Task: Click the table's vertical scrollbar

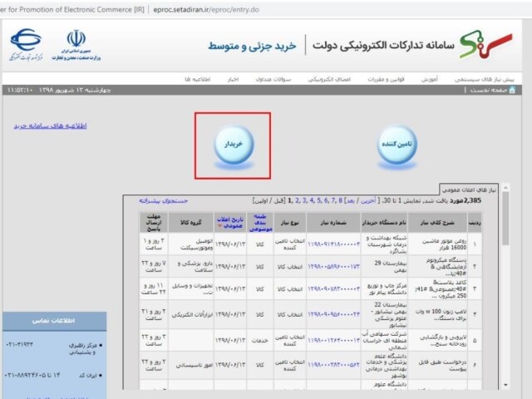Action: click(x=506, y=291)
